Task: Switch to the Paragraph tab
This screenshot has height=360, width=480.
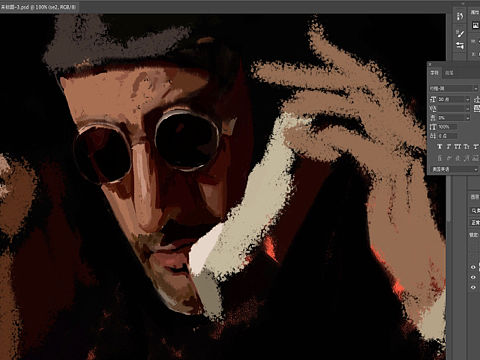Action: point(449,72)
